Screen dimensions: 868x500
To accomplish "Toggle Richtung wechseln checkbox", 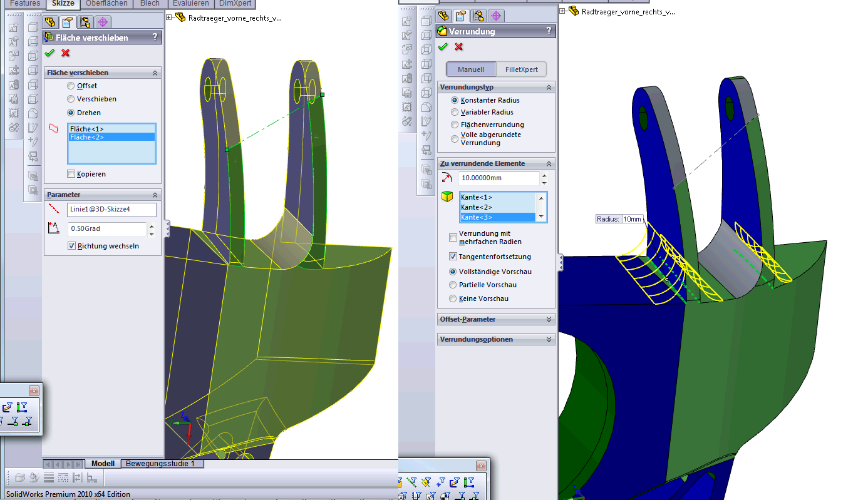I will 71,246.
